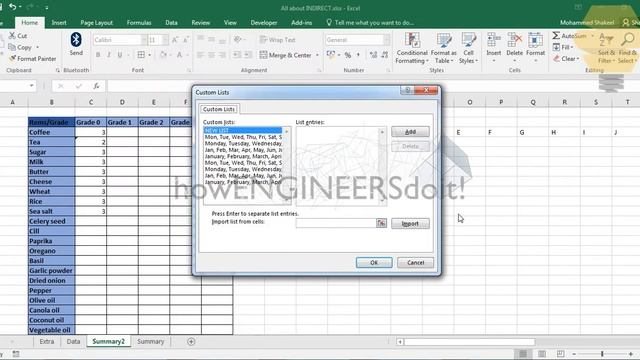The image size is (640, 360).
Task: Open the Review tab
Action: [x=200, y=23]
